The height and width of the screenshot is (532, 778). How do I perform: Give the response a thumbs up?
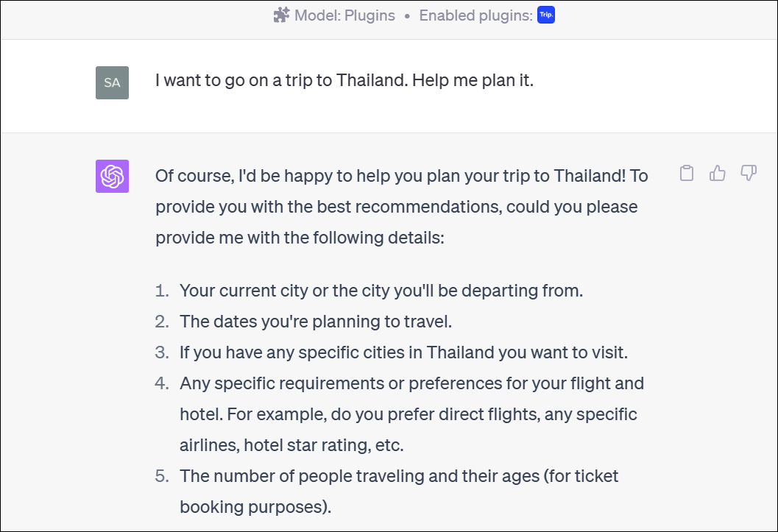(x=717, y=174)
